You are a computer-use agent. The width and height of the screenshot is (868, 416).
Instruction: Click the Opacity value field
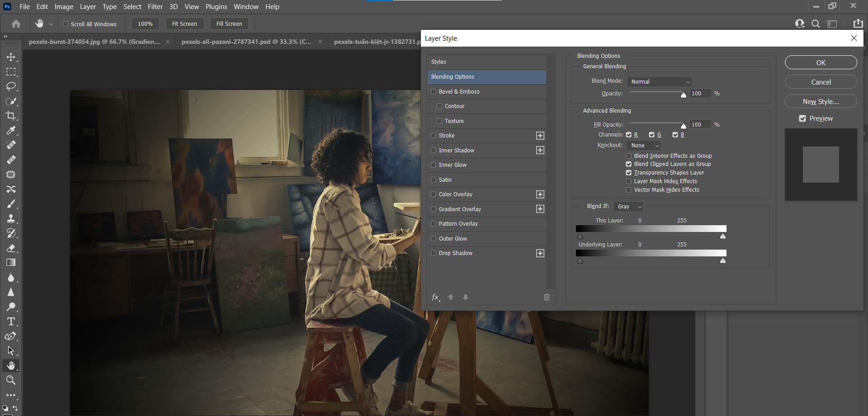(699, 94)
